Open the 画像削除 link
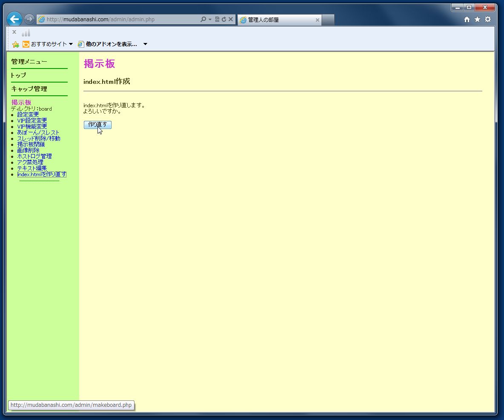The width and height of the screenshot is (504, 420). click(x=28, y=150)
